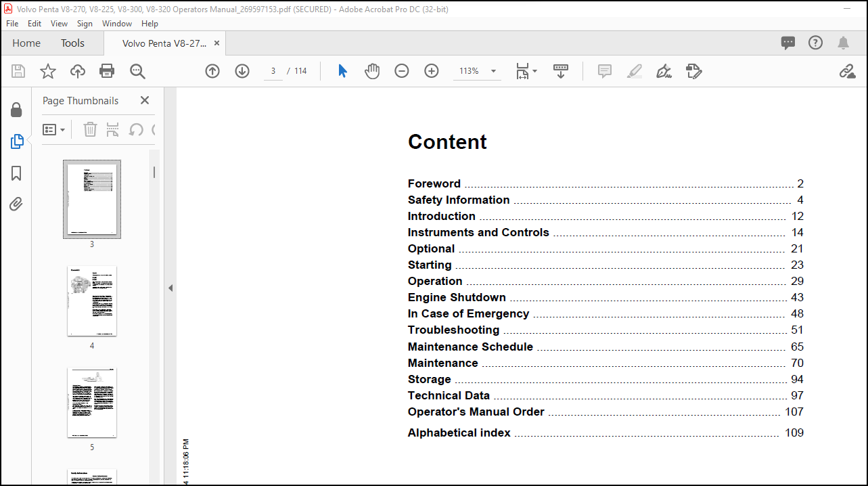Click the thumbnails panel scrollbar handle
The image size is (868, 486).
pyautogui.click(x=154, y=172)
